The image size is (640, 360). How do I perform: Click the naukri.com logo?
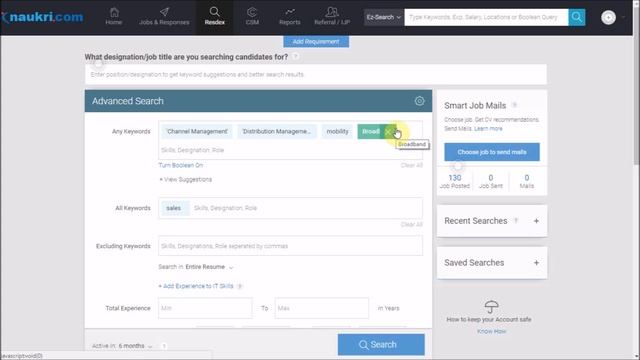coord(42,17)
